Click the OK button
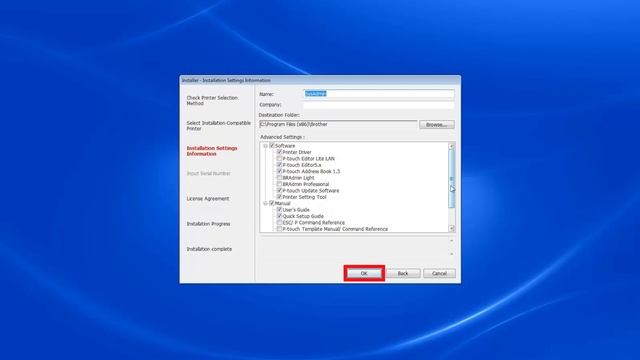Viewport: 640px width, 360px height. (x=364, y=273)
